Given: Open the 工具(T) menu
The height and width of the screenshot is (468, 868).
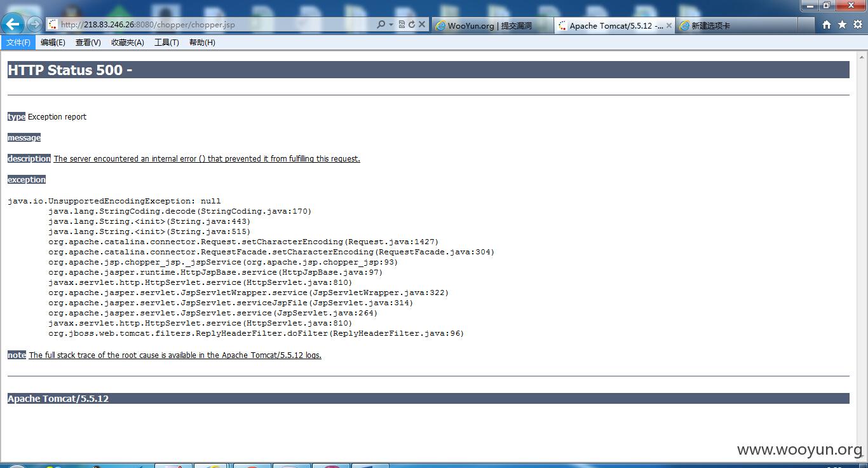Looking at the screenshot, I should coord(166,43).
